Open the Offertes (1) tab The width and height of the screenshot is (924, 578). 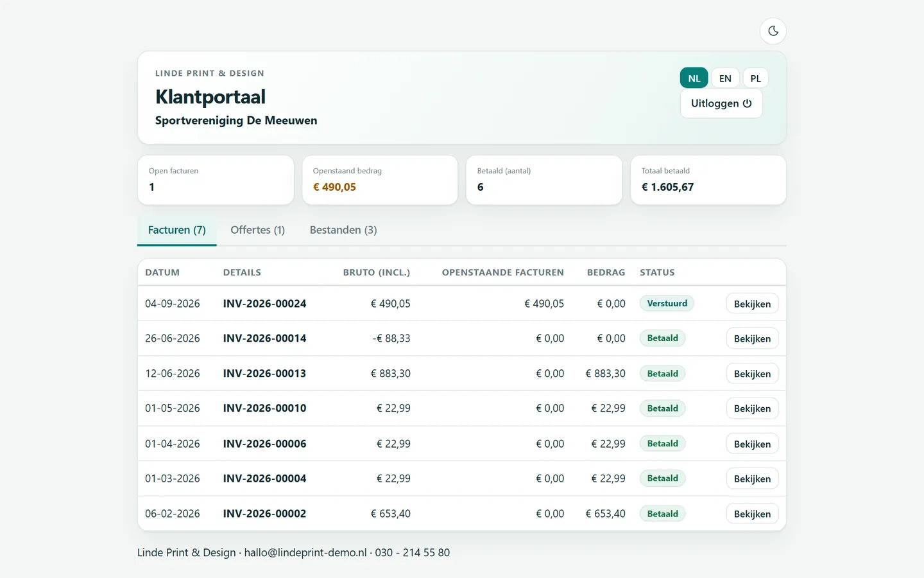[257, 230]
